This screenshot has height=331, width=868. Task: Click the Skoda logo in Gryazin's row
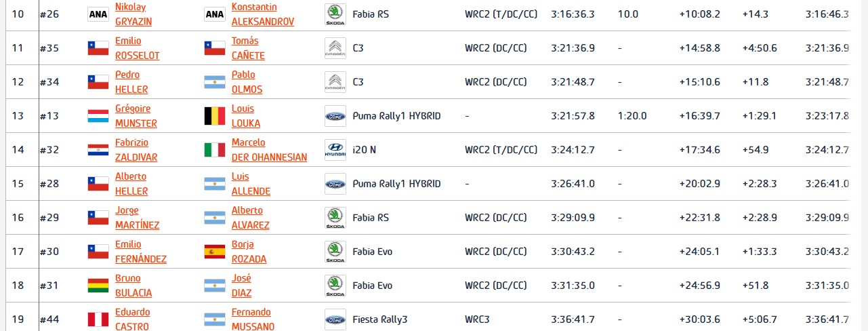click(x=335, y=14)
